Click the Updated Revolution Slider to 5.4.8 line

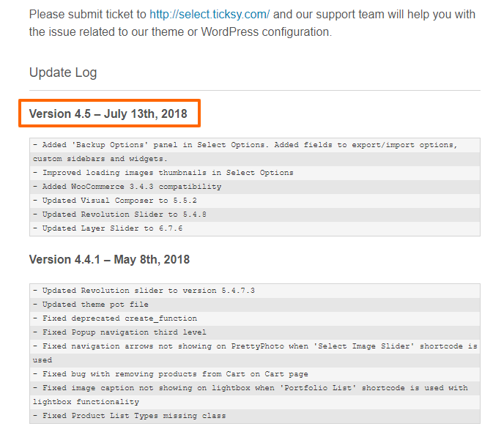(x=255, y=215)
